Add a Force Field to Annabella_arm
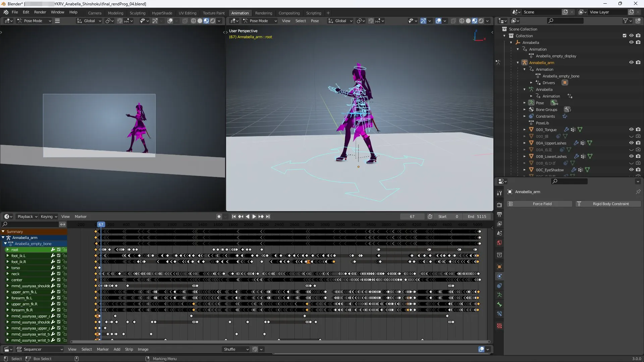Screen dimensions: 644x362 click(542, 204)
